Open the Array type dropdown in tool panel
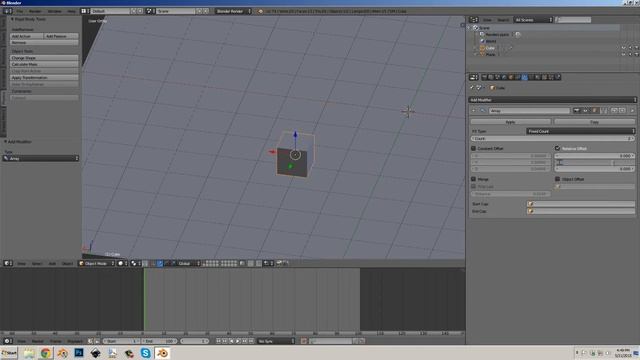The height and width of the screenshot is (360, 640). click(x=41, y=158)
